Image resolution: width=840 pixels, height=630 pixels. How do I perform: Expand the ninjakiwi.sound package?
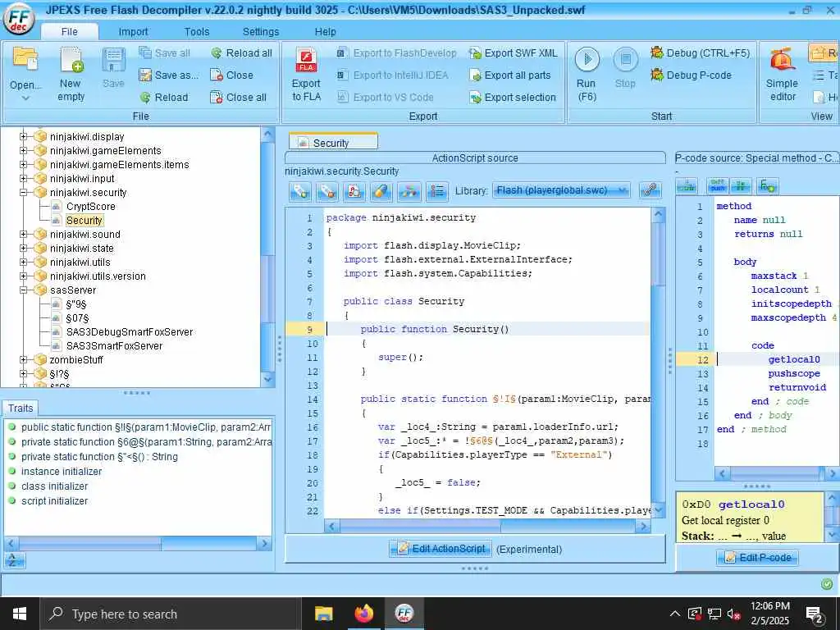23,234
